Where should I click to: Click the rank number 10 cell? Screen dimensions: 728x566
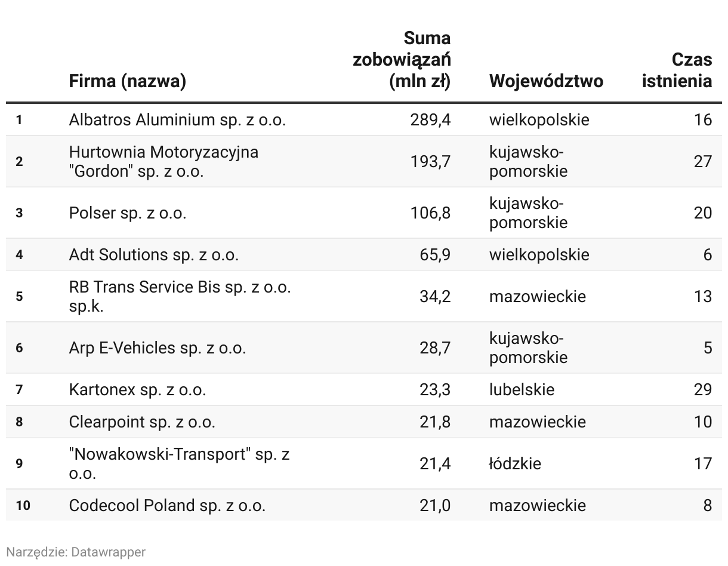coord(23,506)
